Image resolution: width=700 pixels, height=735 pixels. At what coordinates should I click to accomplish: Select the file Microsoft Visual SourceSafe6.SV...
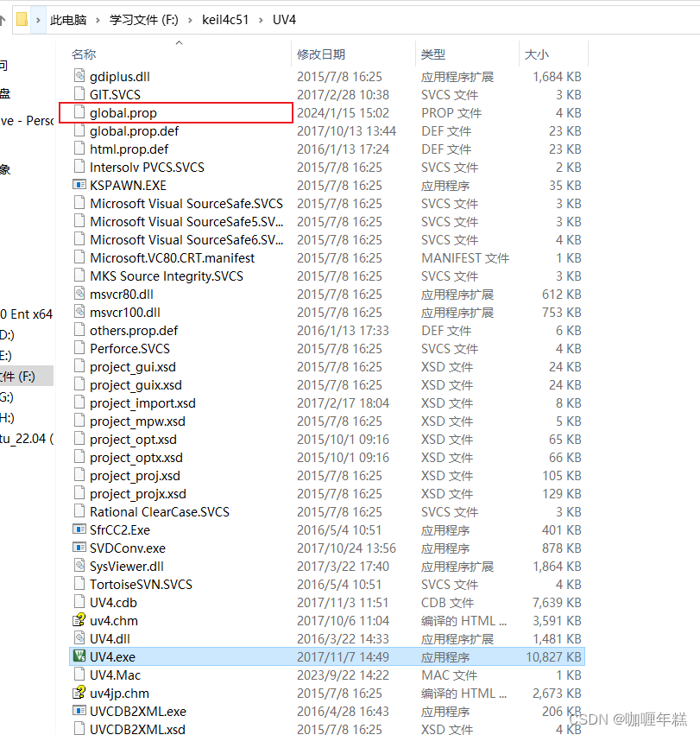(186, 240)
